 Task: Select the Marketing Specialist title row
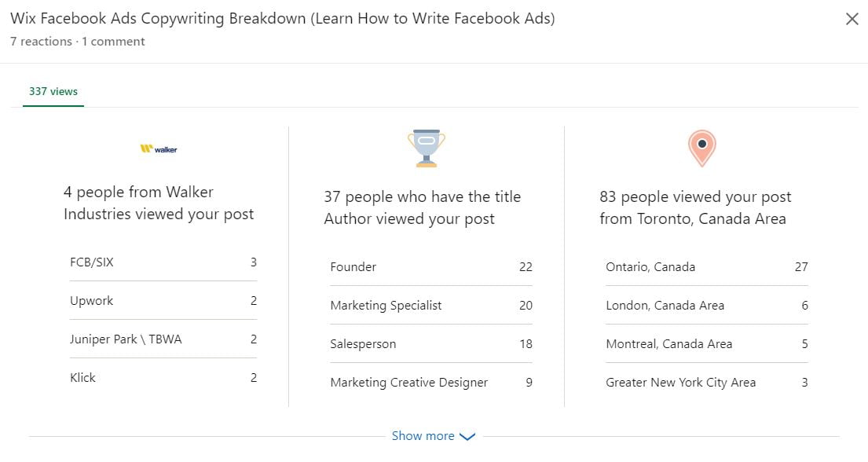click(x=431, y=305)
